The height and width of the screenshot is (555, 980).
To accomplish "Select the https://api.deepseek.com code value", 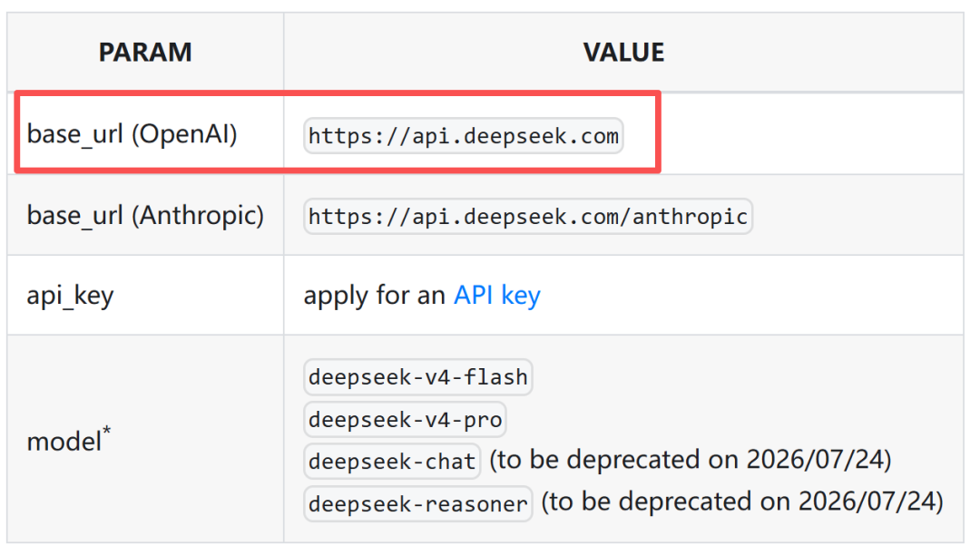I will tap(464, 136).
